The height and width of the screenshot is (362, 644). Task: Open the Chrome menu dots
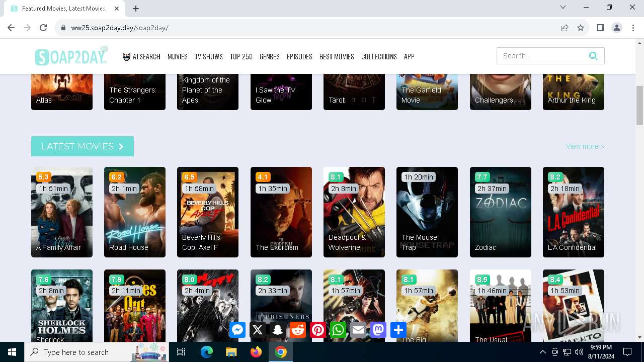(x=633, y=28)
